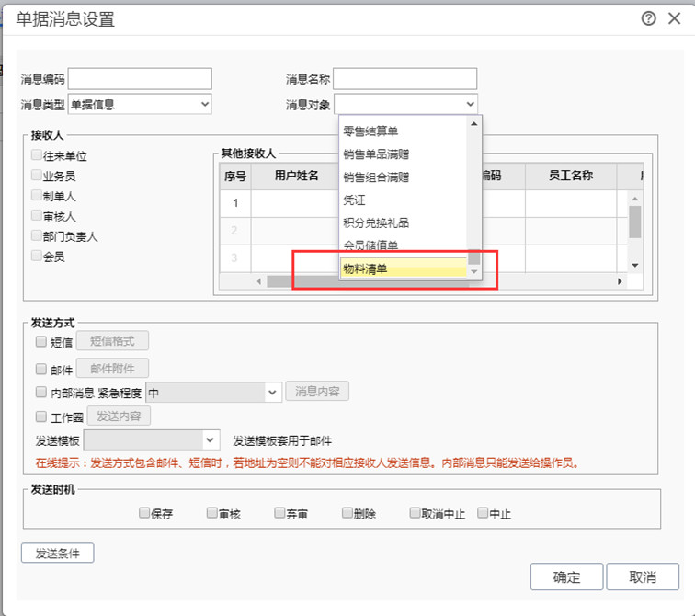Click down arrow of table vertical scrollbar

634,265
